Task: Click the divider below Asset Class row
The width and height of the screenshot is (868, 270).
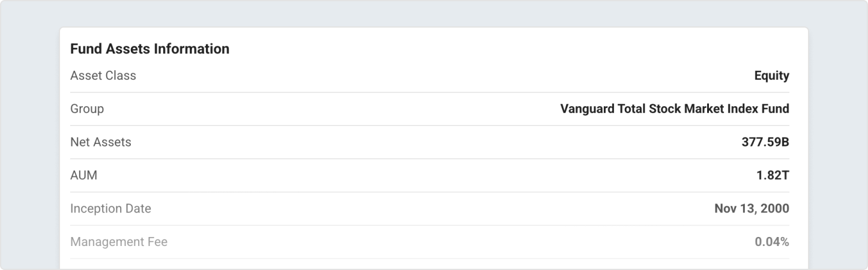Action: point(430,92)
